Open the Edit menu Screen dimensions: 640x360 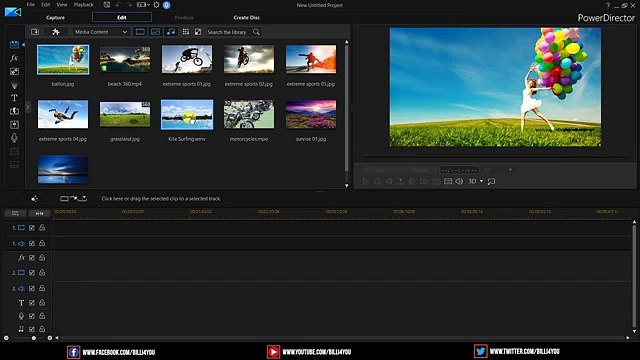[46, 5]
